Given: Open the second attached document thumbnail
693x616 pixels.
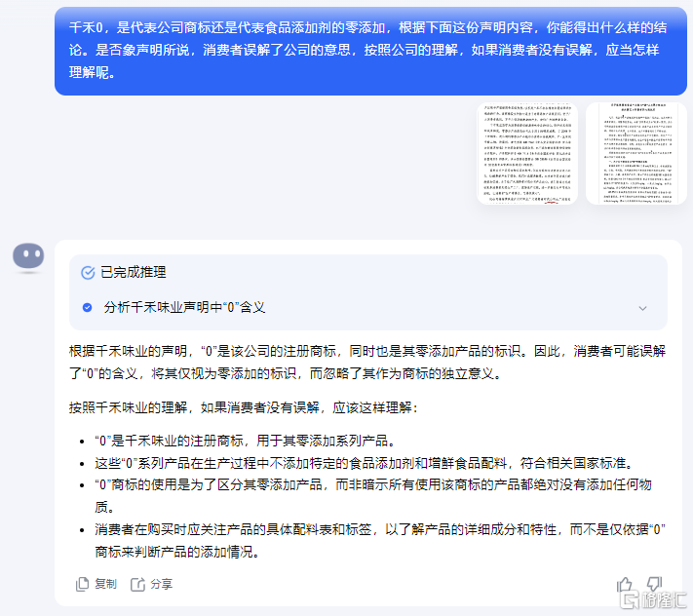Looking at the screenshot, I should coord(636,153).
